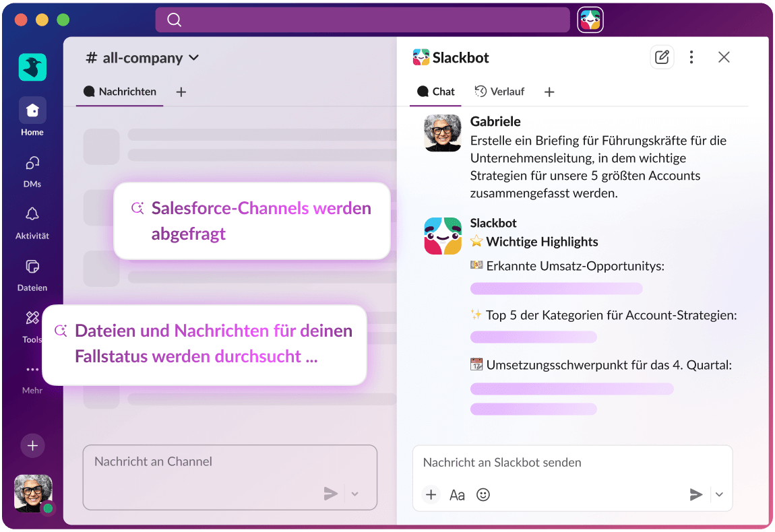Image resolution: width=775 pixels, height=532 pixels.
Task: Open the user profile avatar at sidebar bottom
Action: click(x=33, y=494)
